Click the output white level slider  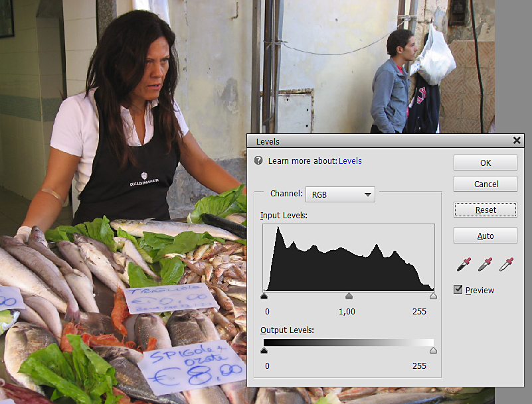coord(433,351)
